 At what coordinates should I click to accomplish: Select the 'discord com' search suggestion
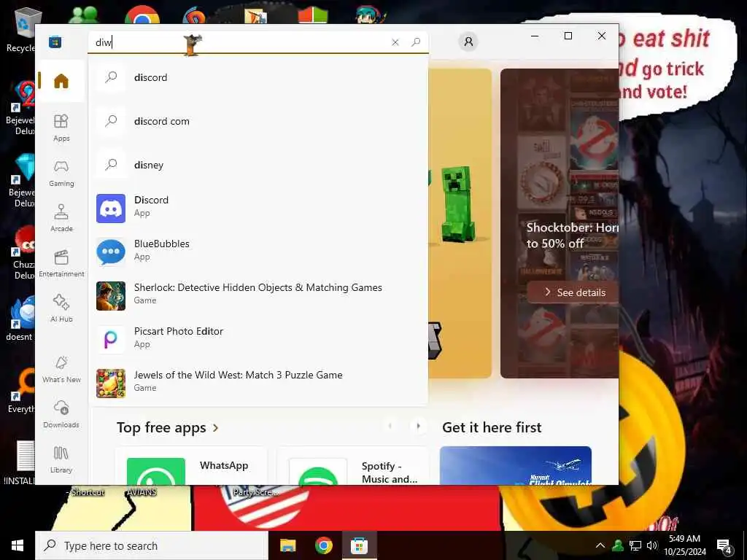(x=258, y=122)
